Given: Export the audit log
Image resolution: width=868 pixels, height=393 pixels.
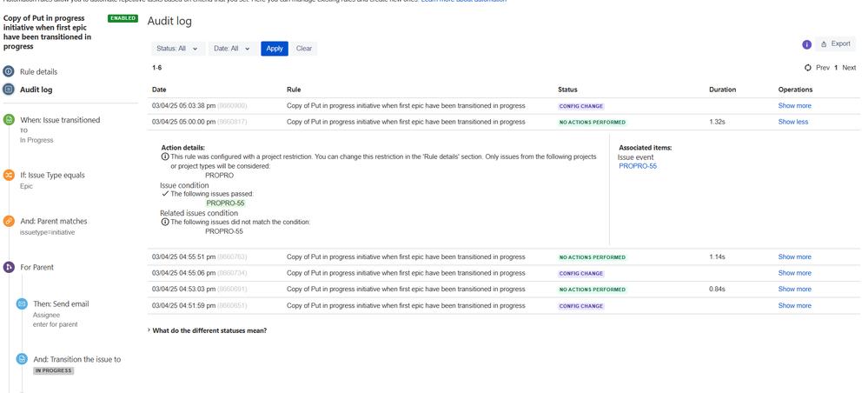Looking at the screenshot, I should coord(836,43).
